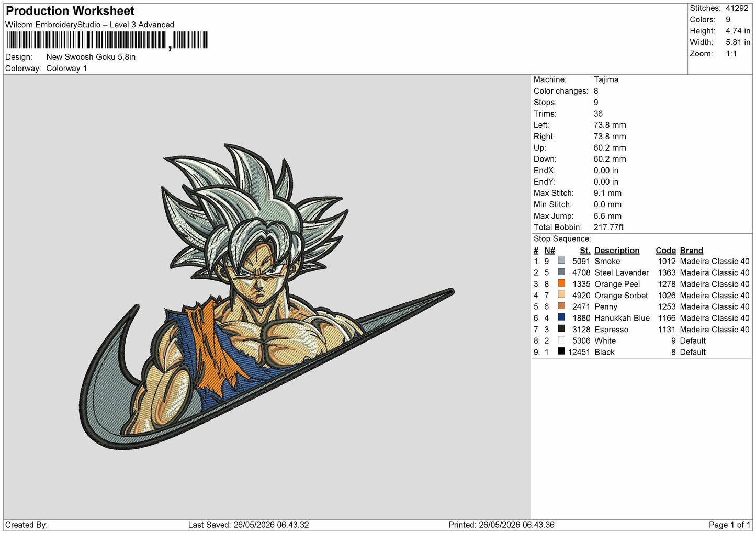Click the Machine value 'Tajima'
The width and height of the screenshot is (756, 534).
tap(606, 79)
